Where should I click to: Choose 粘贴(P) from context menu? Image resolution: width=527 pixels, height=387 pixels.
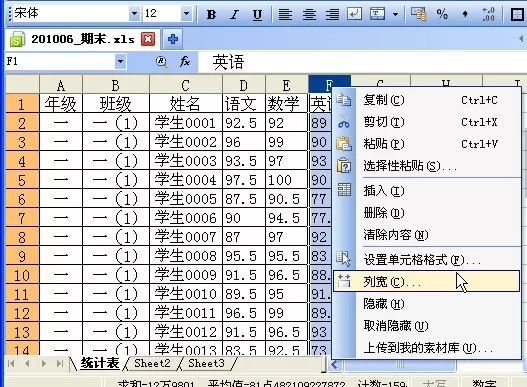pyautogui.click(x=427, y=144)
